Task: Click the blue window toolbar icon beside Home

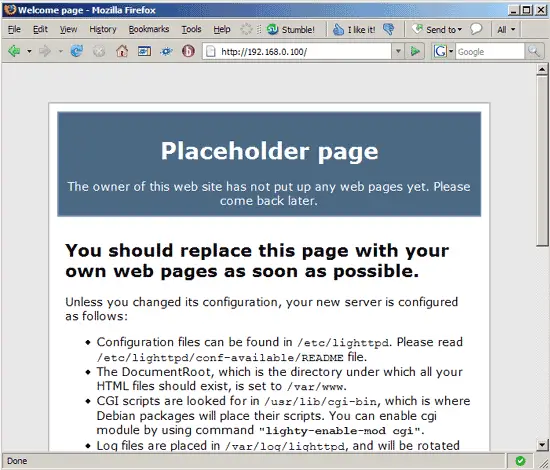Action: point(144,52)
